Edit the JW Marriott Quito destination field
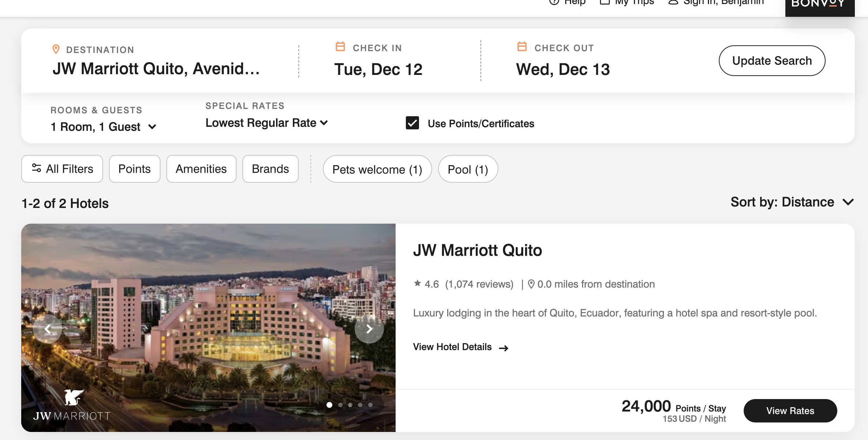 [x=156, y=69]
